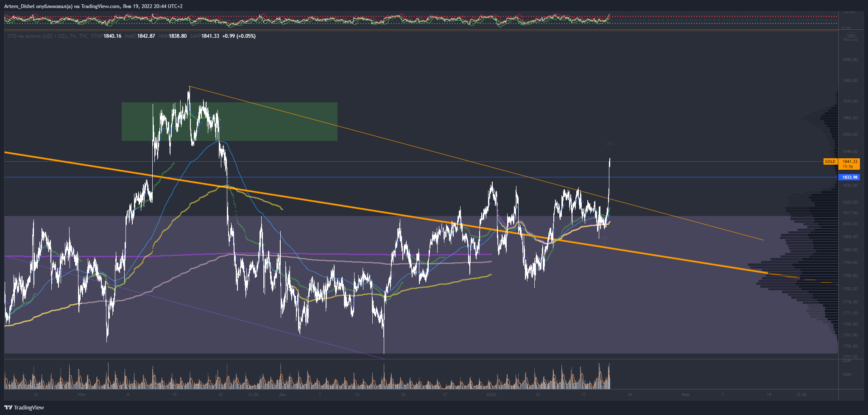Click the 1862.00 price axis label
The image size is (868, 415).
click(x=850, y=118)
